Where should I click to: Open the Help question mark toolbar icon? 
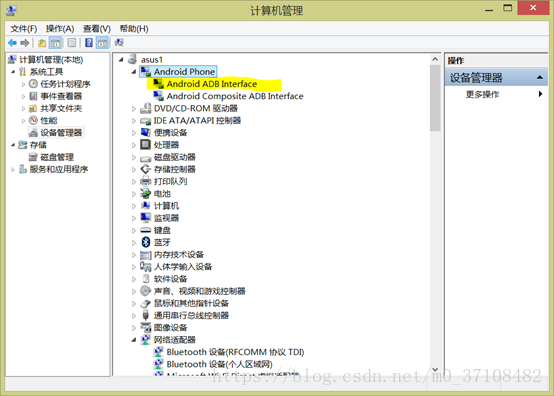pos(89,43)
